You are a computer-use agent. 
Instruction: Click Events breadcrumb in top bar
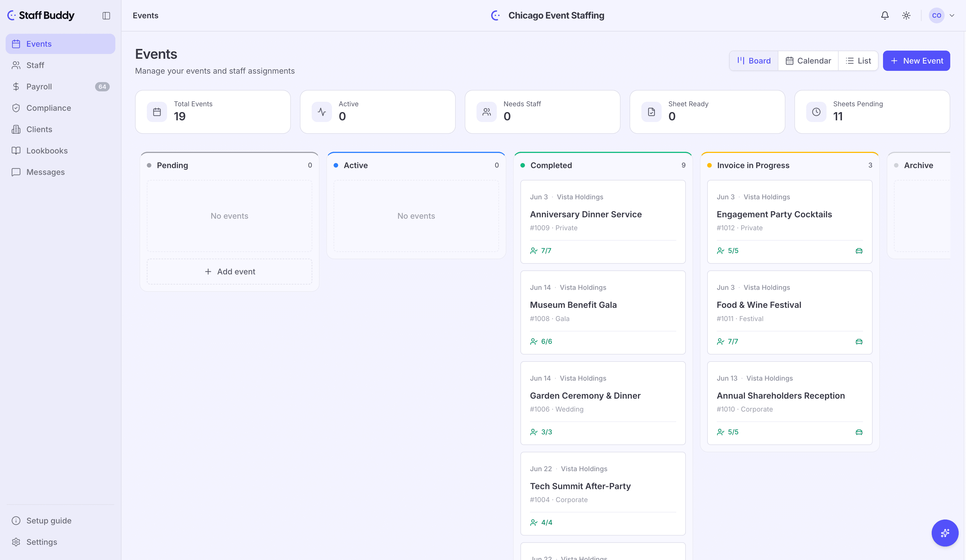145,15
